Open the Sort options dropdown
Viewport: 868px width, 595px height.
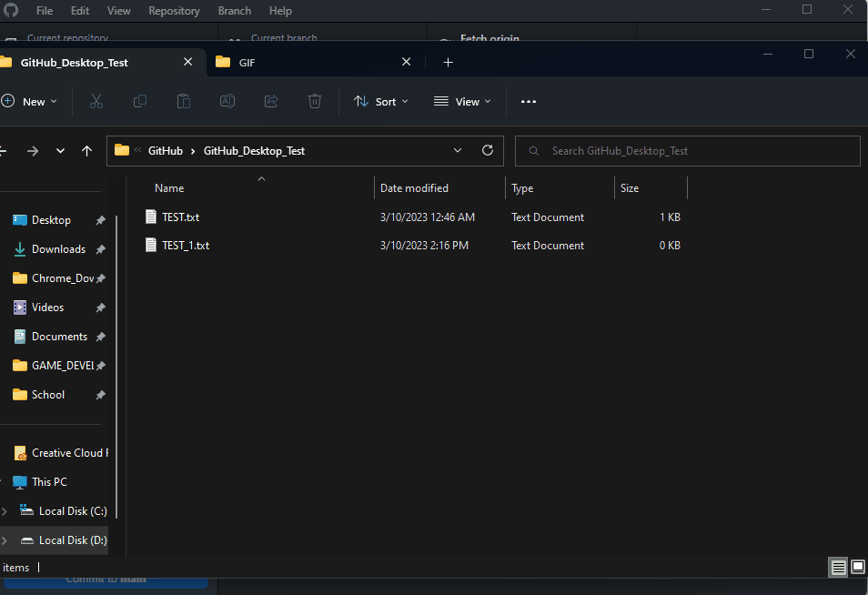[381, 101]
